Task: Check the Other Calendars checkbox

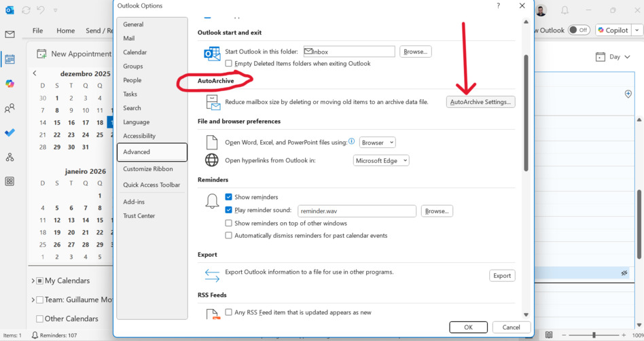Action: coord(40,319)
